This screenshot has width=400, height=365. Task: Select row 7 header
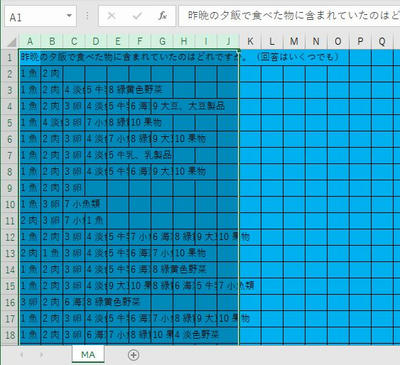click(x=10, y=155)
